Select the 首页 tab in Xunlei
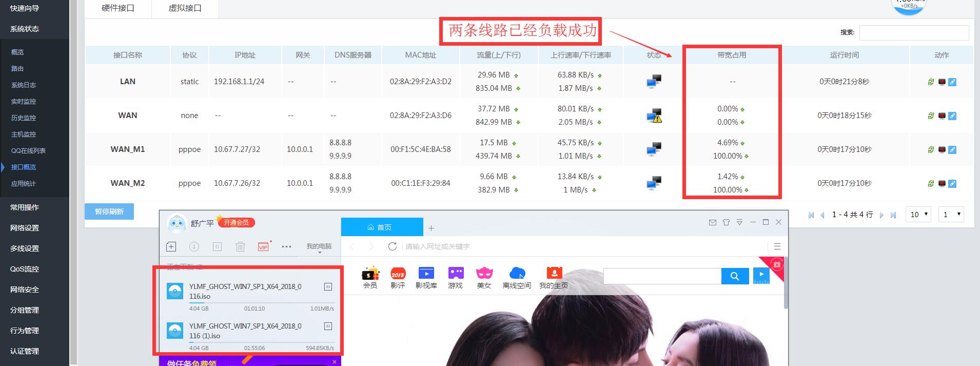This screenshot has height=366, width=980. [x=382, y=227]
